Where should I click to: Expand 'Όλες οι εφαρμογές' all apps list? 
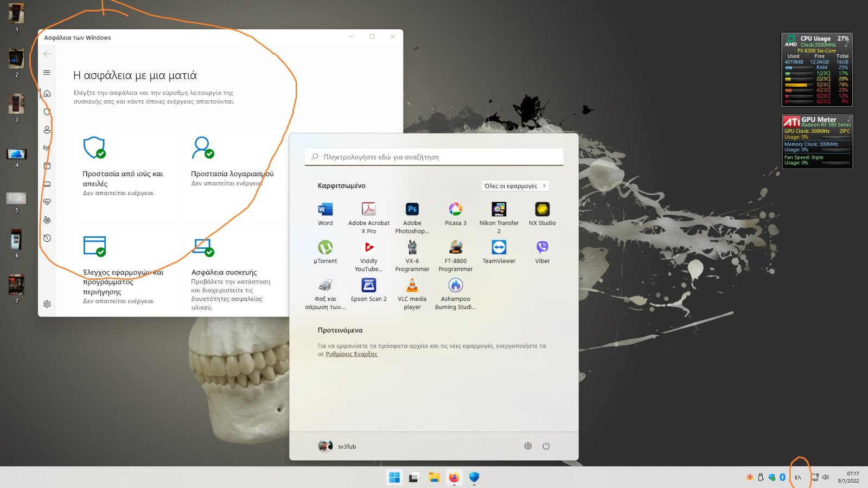click(515, 186)
